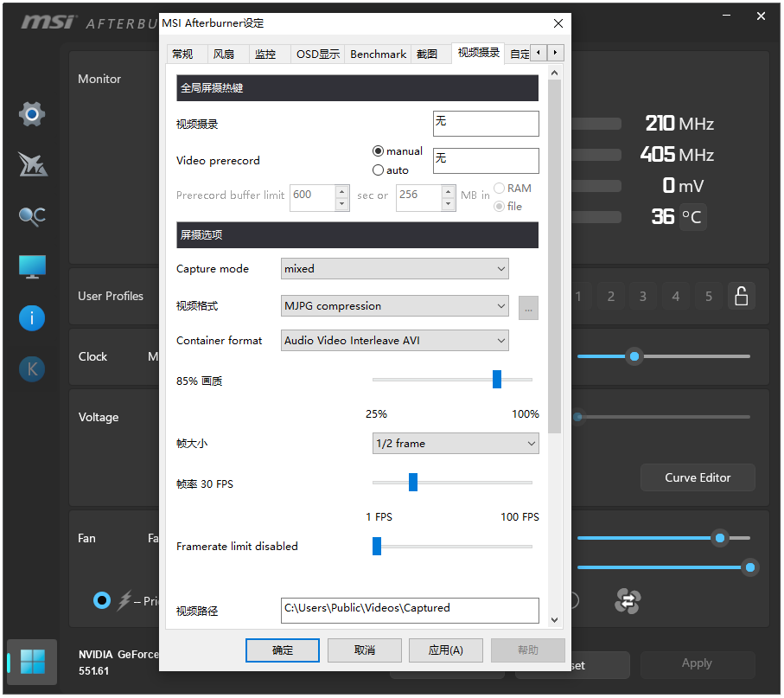Click the fan sync swap icon
This screenshot has width=784, height=698.
click(626, 602)
